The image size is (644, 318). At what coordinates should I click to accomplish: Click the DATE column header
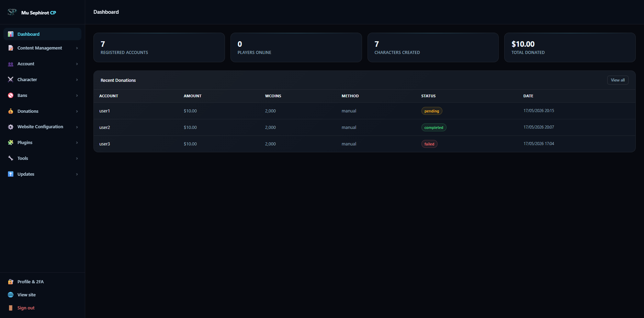point(528,96)
